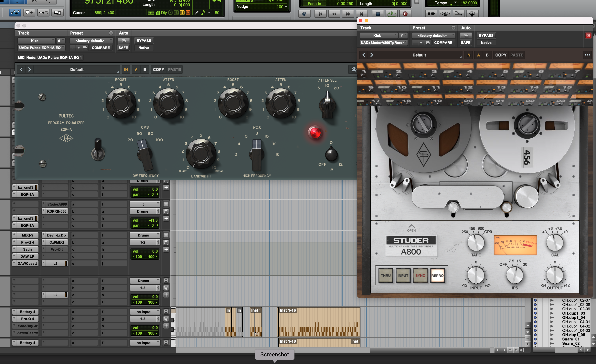The image size is (596, 364).
Task: Open the Preset settings menu in Studer window
Action: (453, 28)
